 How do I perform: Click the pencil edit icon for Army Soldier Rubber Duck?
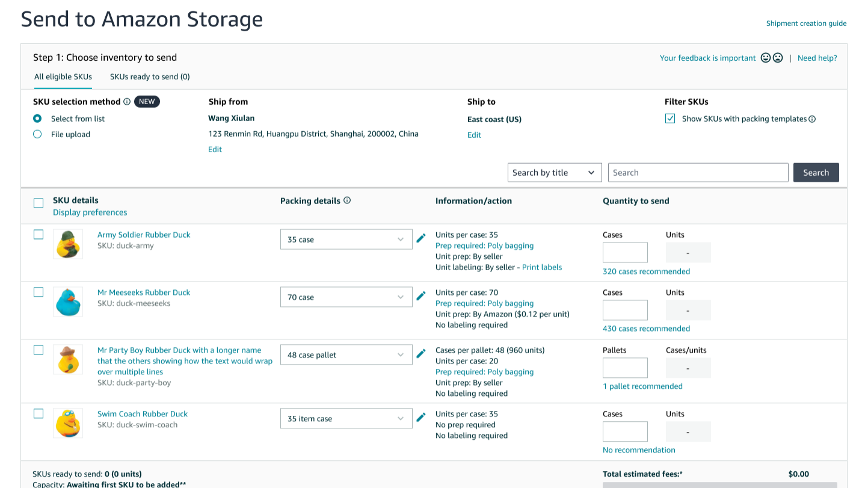tap(421, 238)
